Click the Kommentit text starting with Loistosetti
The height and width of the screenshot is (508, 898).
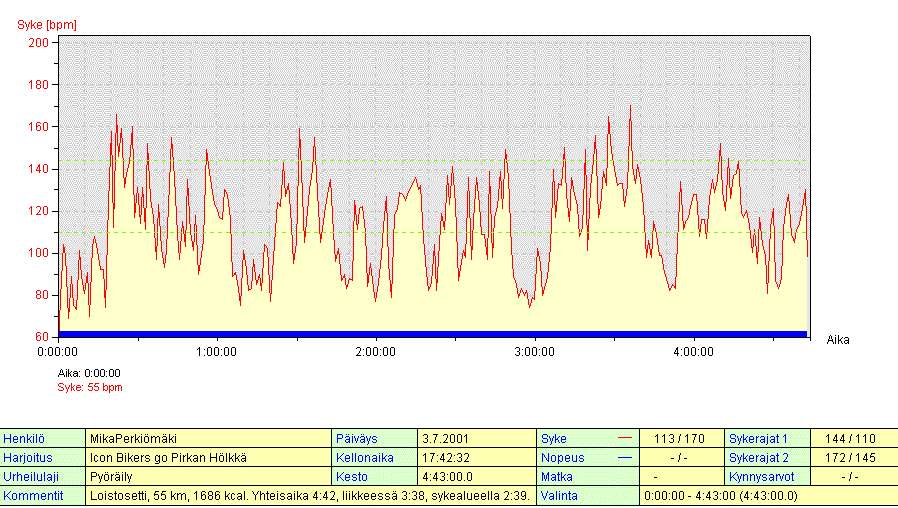coord(308,496)
